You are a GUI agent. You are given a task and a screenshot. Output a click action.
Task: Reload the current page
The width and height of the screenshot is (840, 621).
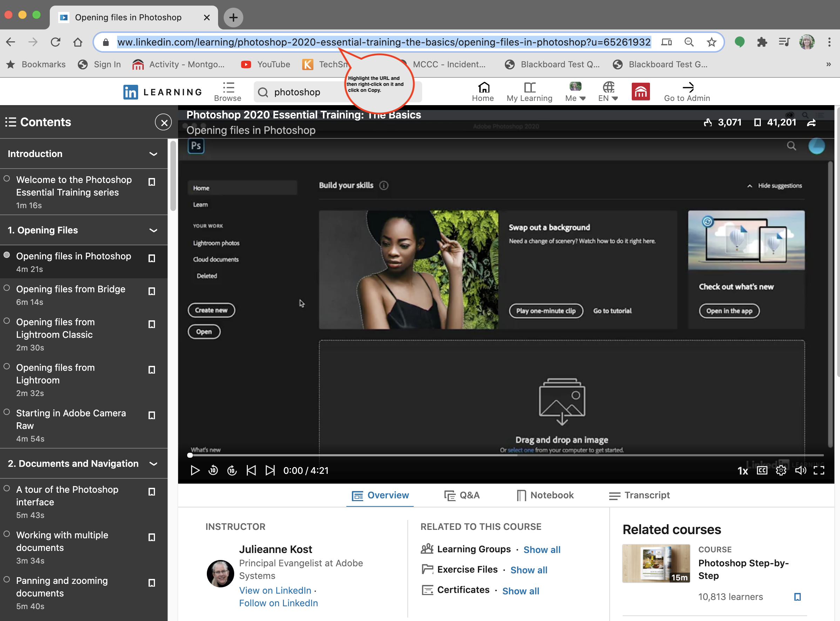pos(55,42)
